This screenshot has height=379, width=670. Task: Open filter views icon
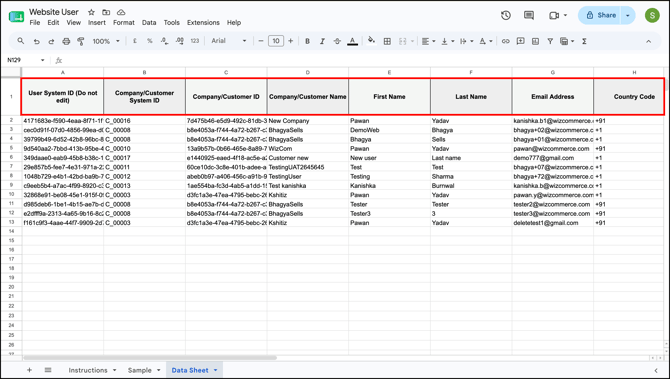click(567, 41)
